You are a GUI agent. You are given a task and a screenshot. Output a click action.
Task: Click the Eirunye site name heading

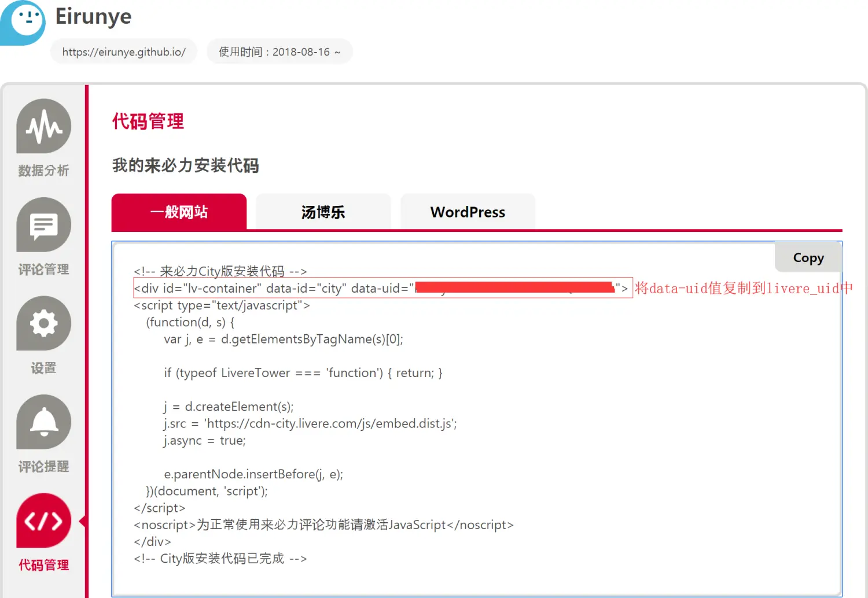point(93,16)
